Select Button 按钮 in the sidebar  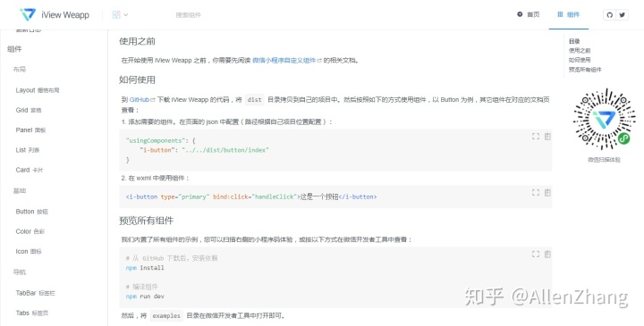tap(31, 212)
